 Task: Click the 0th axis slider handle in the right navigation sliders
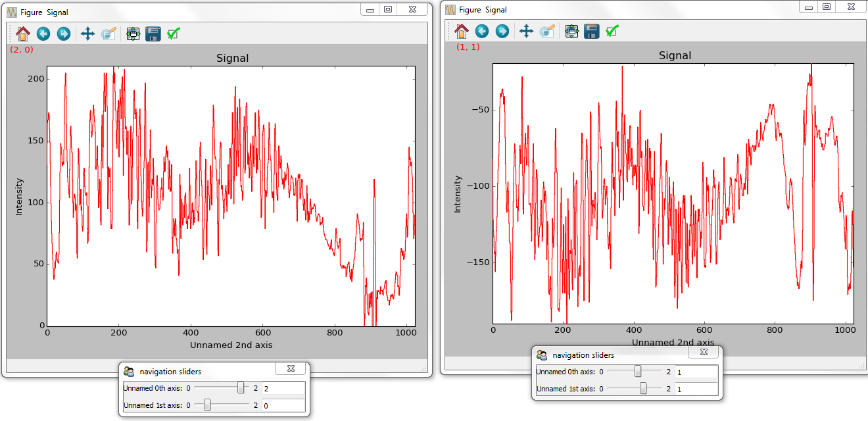(638, 372)
